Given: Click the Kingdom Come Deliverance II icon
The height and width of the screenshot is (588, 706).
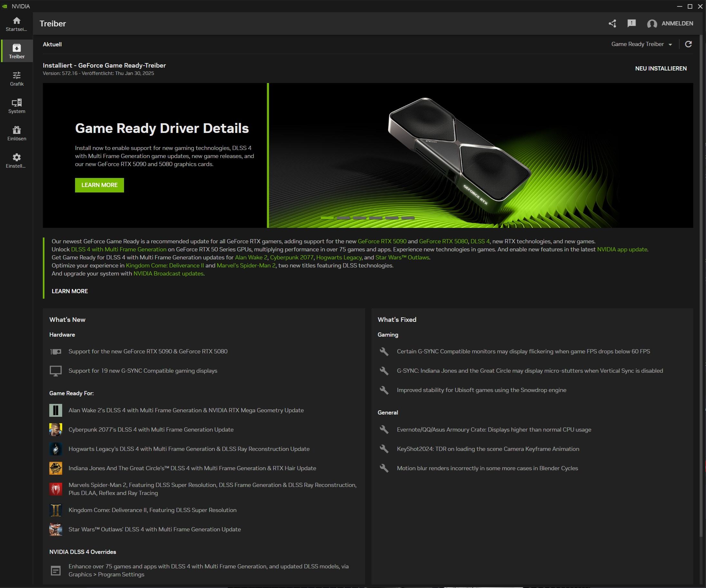Looking at the screenshot, I should (55, 510).
